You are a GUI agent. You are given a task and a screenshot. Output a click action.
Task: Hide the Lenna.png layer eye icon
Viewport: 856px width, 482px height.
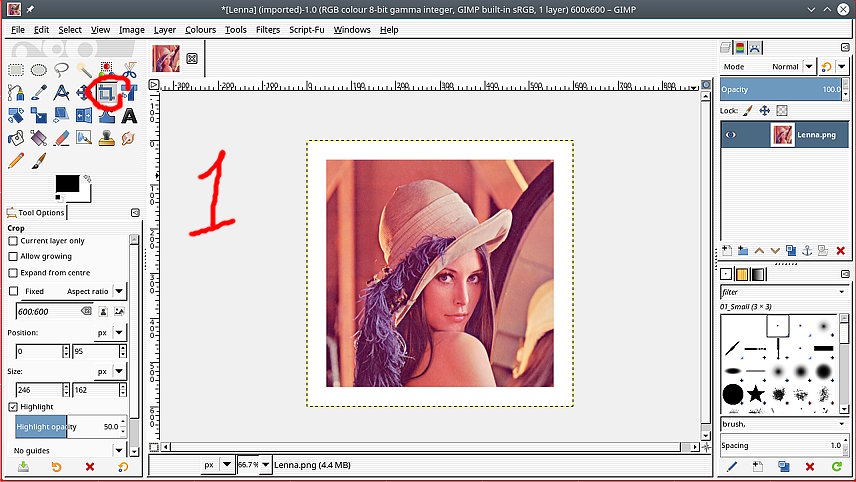[730, 135]
